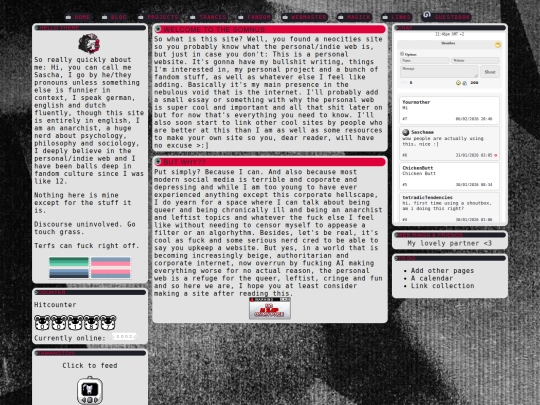Open the MAGICK nav link
Screen dimensions: 540x405
[355, 17]
